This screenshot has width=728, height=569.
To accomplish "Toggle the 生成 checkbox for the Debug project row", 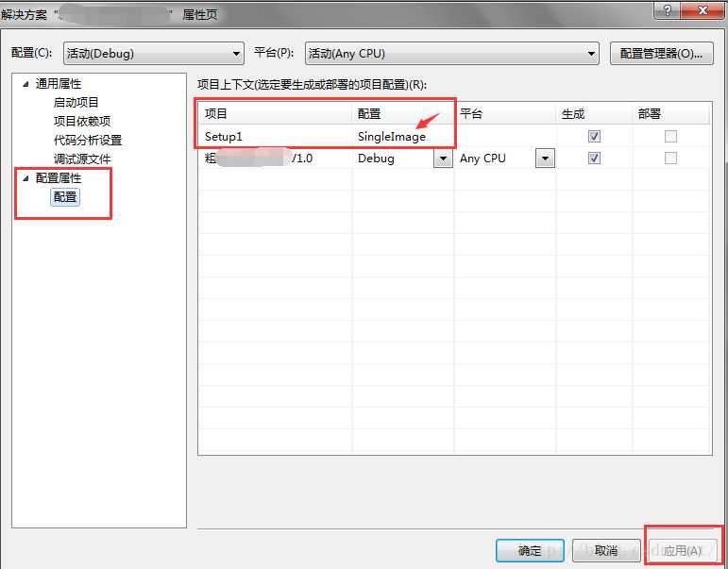I will [x=594, y=159].
